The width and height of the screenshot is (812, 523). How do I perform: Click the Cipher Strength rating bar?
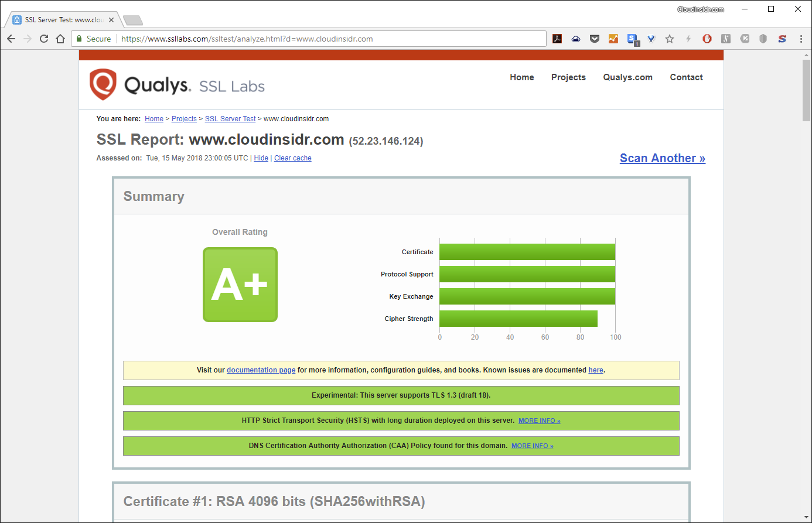click(x=518, y=319)
